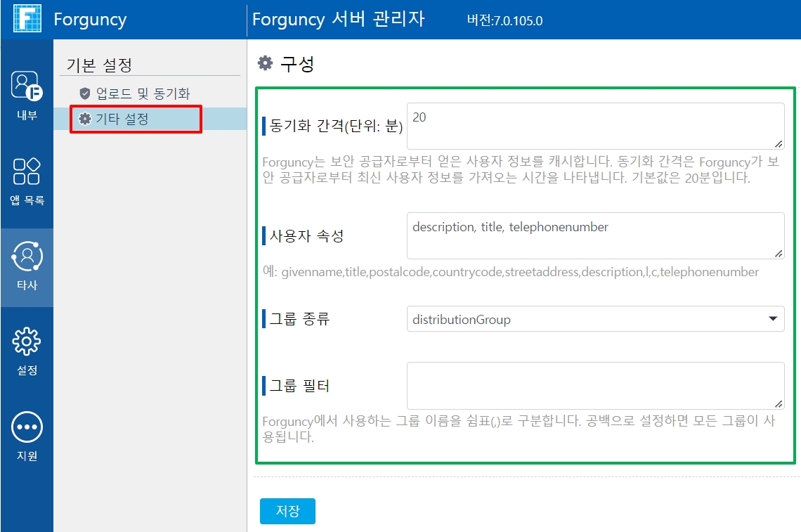The width and height of the screenshot is (801, 532).
Task: Grab the 동기화 간격 textarea resize handle
Action: click(779, 143)
